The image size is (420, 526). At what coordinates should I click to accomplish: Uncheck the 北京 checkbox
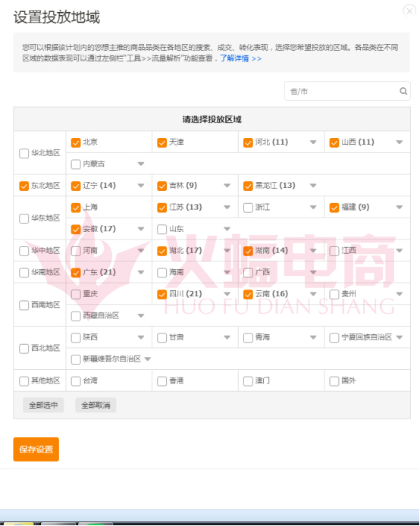pos(76,142)
